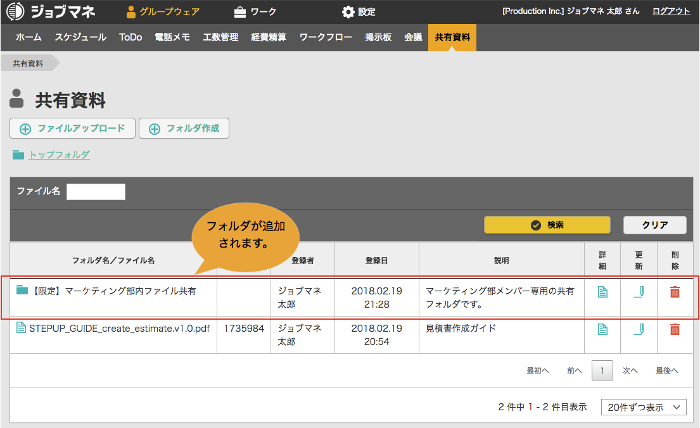Click the 2018.02.19 20:54 date cell
700x428 pixels.
[377, 335]
